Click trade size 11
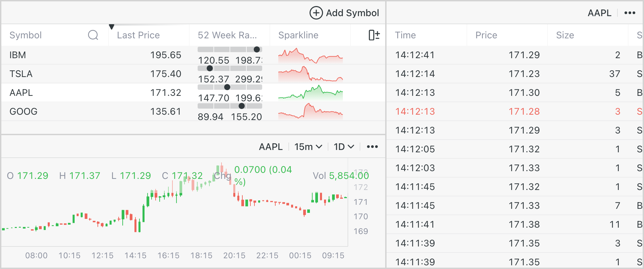The height and width of the screenshot is (269, 644). click(615, 224)
